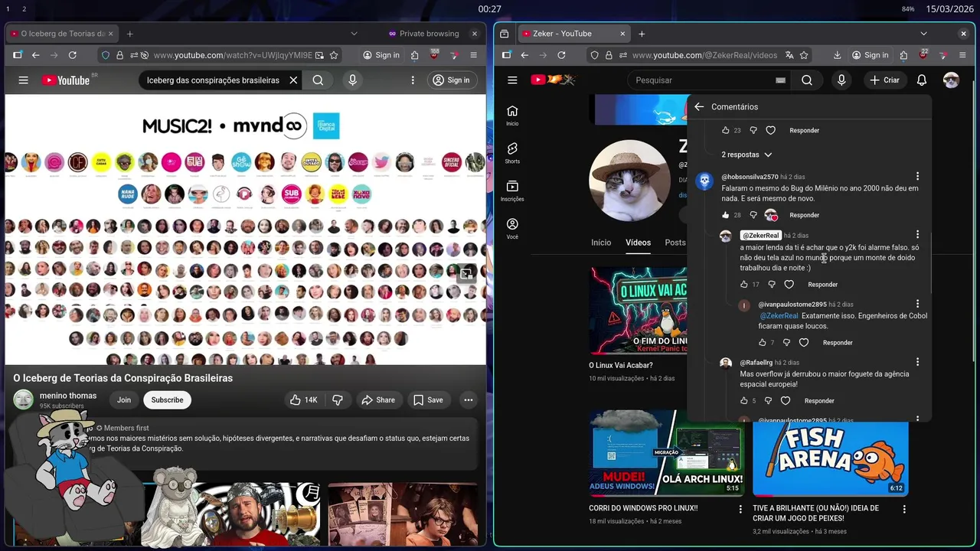Reload page in right browser window
980x551 pixels.
coord(561,55)
